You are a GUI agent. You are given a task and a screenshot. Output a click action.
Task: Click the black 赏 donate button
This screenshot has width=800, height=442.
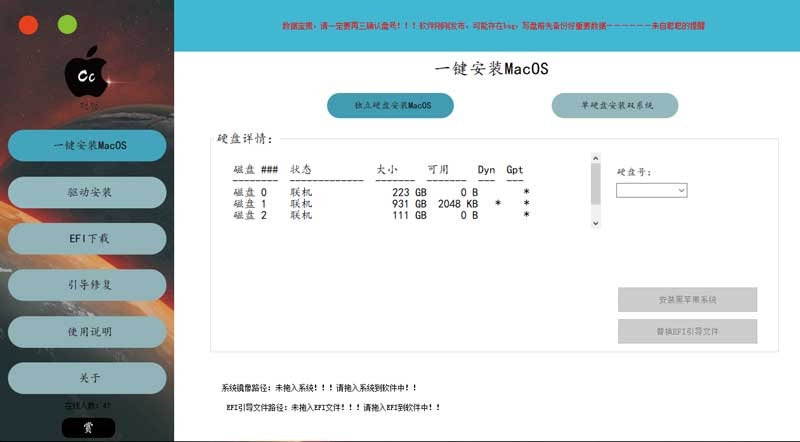(88, 428)
